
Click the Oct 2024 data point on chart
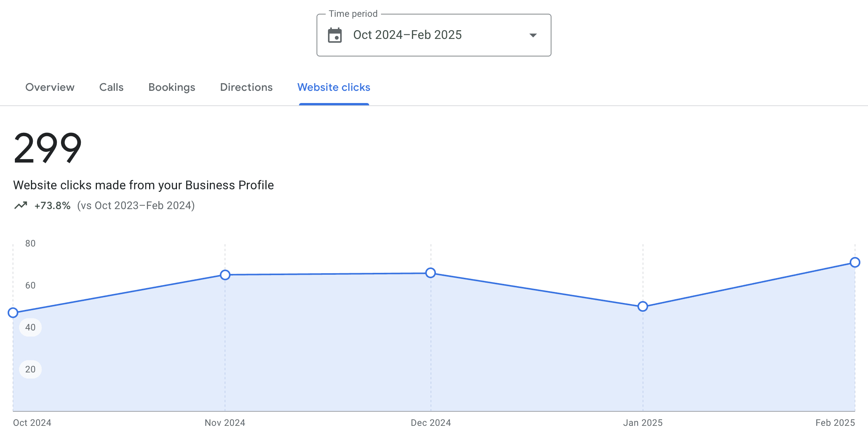point(13,313)
